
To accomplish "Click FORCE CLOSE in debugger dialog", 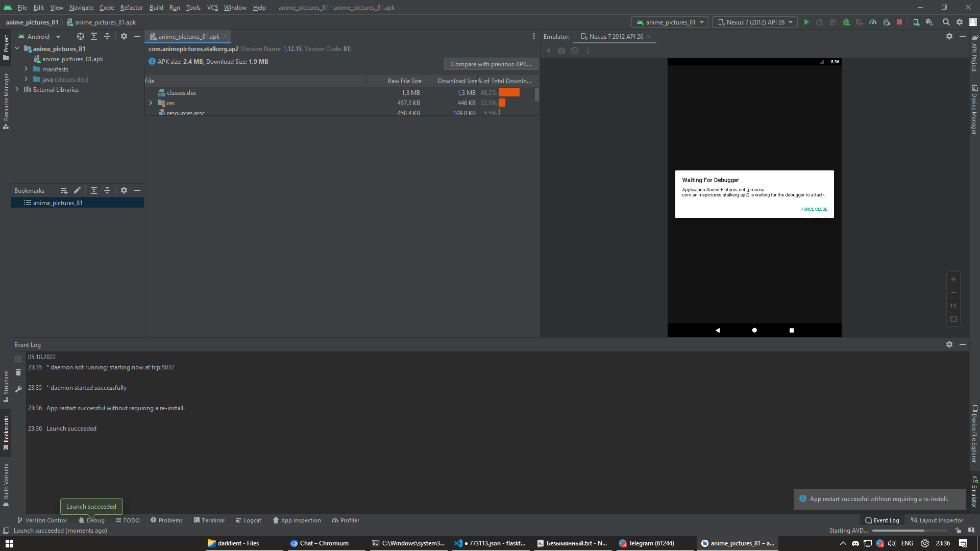I will [x=814, y=209].
